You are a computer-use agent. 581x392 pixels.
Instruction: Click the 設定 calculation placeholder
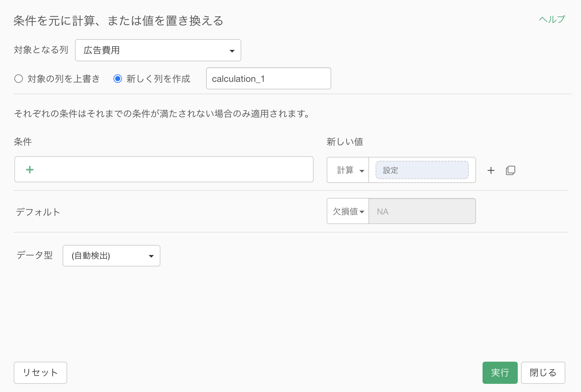(x=422, y=170)
